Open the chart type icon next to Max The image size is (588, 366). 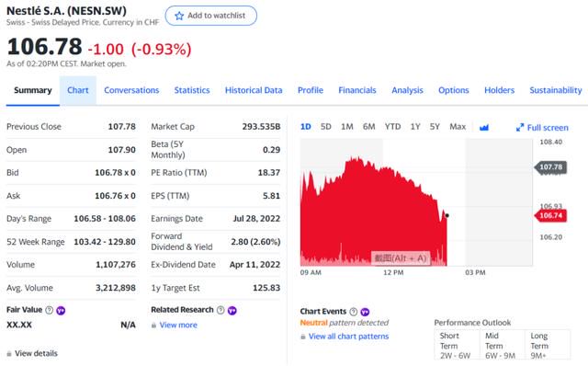(484, 128)
